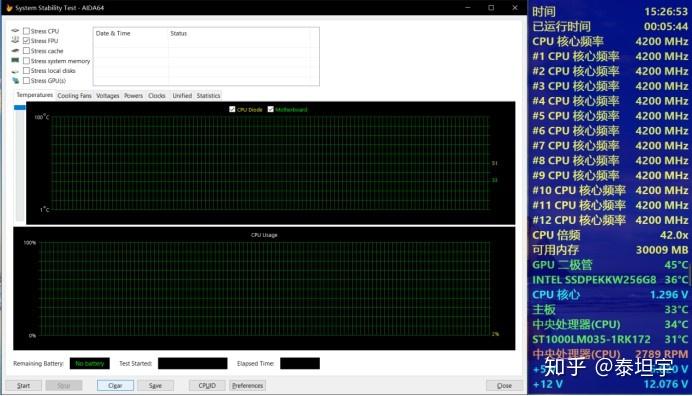Enable the Stress system memory checkbox
692x396 pixels.
click(x=26, y=60)
